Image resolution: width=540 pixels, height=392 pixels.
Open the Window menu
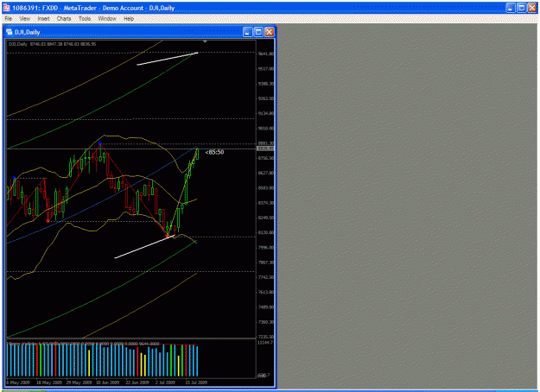point(107,19)
